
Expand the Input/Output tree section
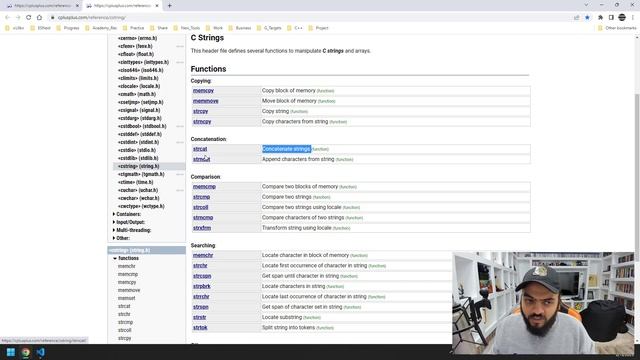point(129,222)
